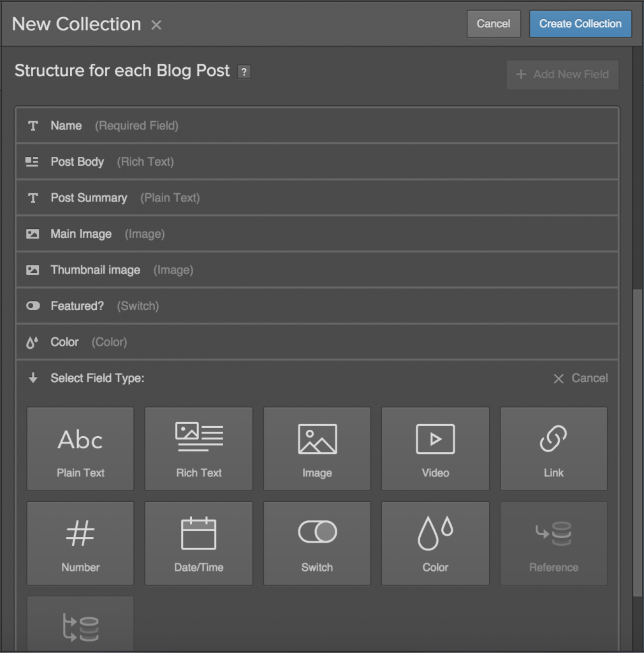Choose the Image field type
This screenshot has width=644, height=653.
tap(316, 448)
